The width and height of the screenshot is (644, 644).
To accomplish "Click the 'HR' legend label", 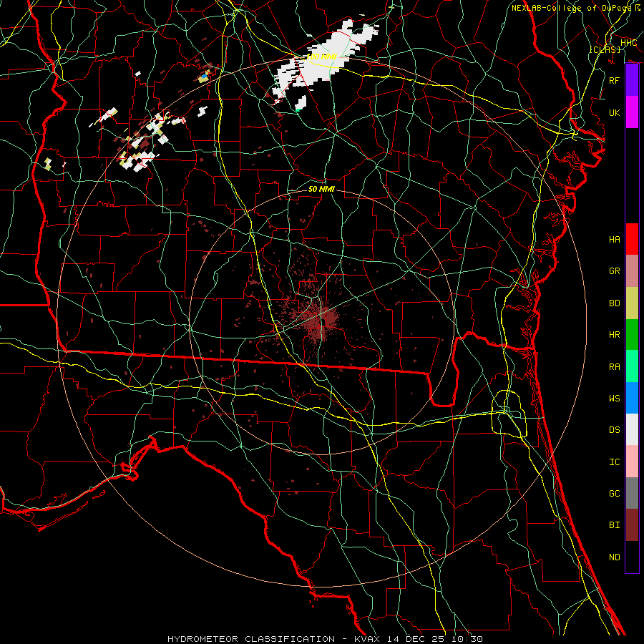I will [x=615, y=335].
